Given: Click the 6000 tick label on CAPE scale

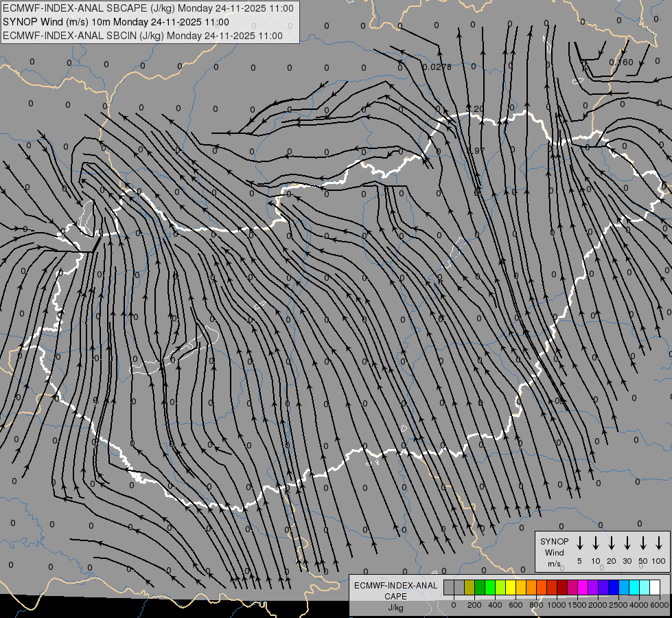Looking at the screenshot, I should click(659, 605).
